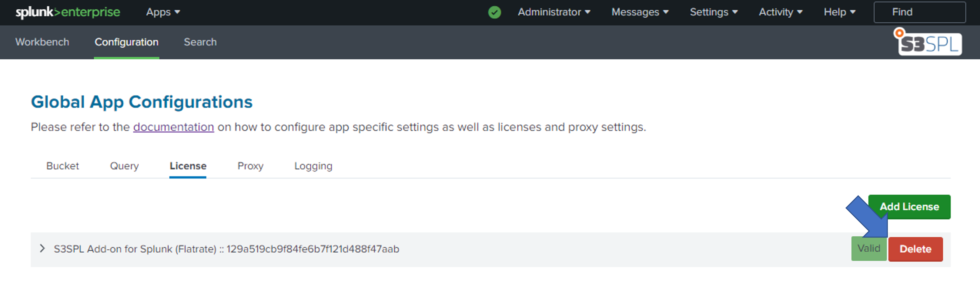Screen dimensions: 980x304
Task: Click the red Delete button
Action: 915,249
